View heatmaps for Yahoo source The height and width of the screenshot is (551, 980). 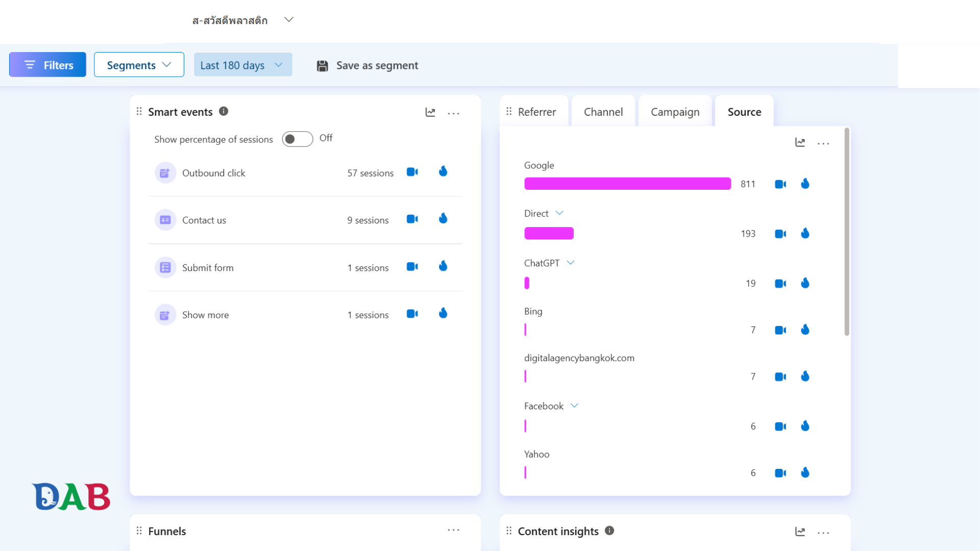tap(805, 472)
